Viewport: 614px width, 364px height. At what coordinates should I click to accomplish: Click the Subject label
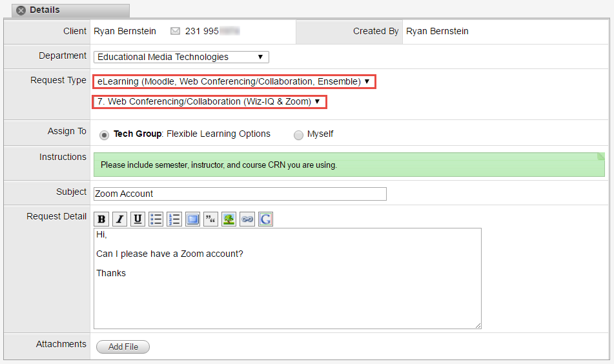click(x=71, y=192)
